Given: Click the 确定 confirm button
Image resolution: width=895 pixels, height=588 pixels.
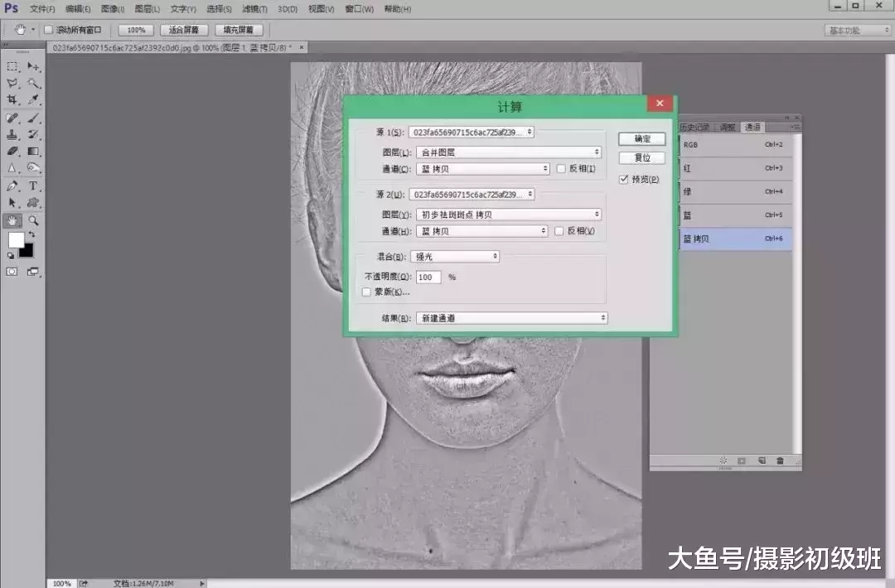Looking at the screenshot, I should tap(643, 138).
